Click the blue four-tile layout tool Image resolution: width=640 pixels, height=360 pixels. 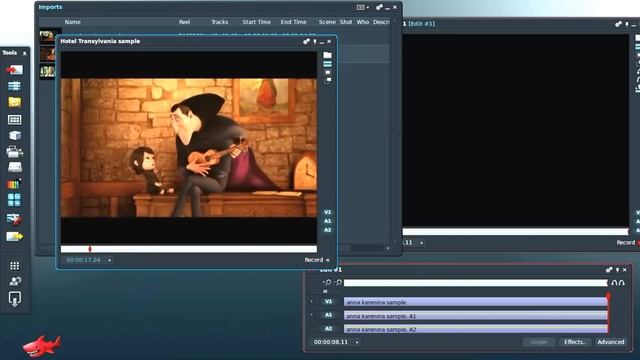(14, 200)
